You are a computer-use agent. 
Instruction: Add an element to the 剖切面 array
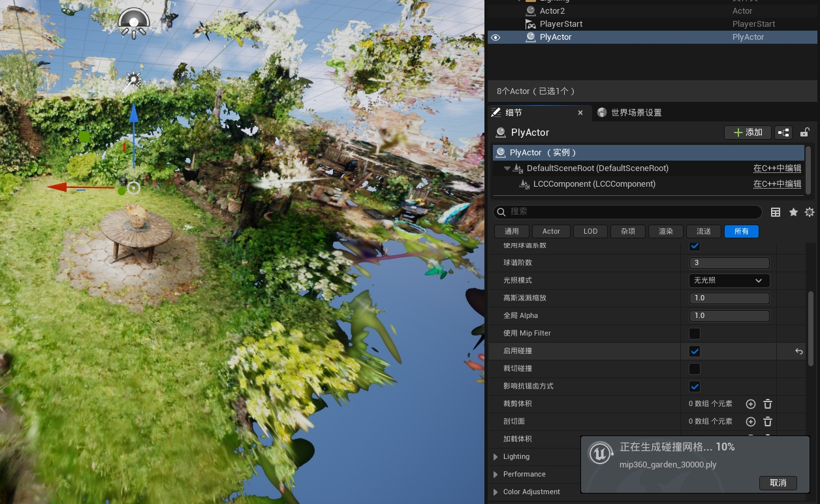pos(751,422)
